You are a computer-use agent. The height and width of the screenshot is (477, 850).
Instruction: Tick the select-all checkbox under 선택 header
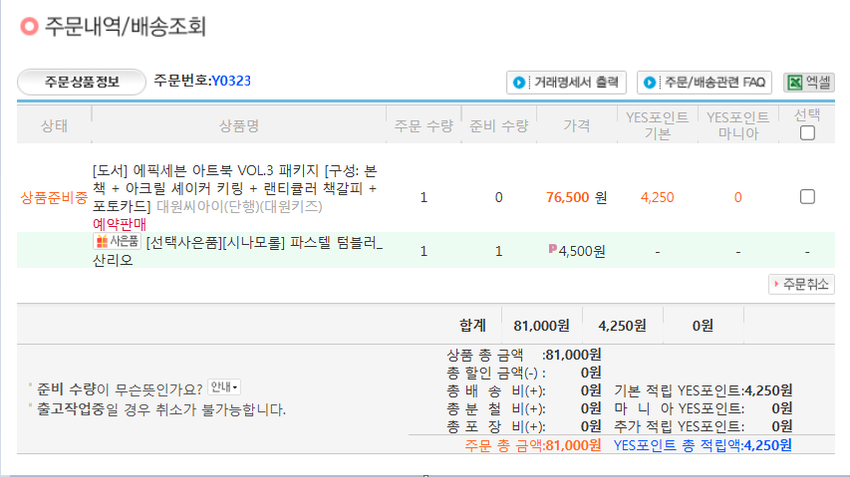click(x=807, y=132)
